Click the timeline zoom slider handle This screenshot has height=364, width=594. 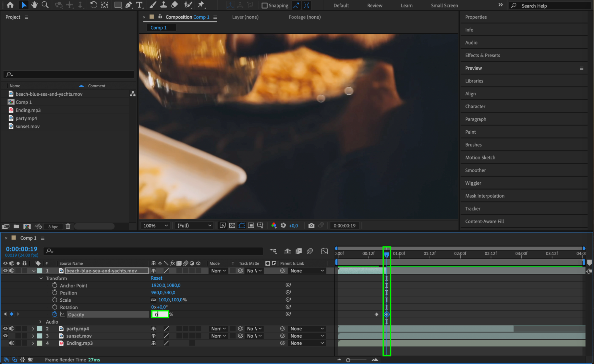tap(348, 360)
